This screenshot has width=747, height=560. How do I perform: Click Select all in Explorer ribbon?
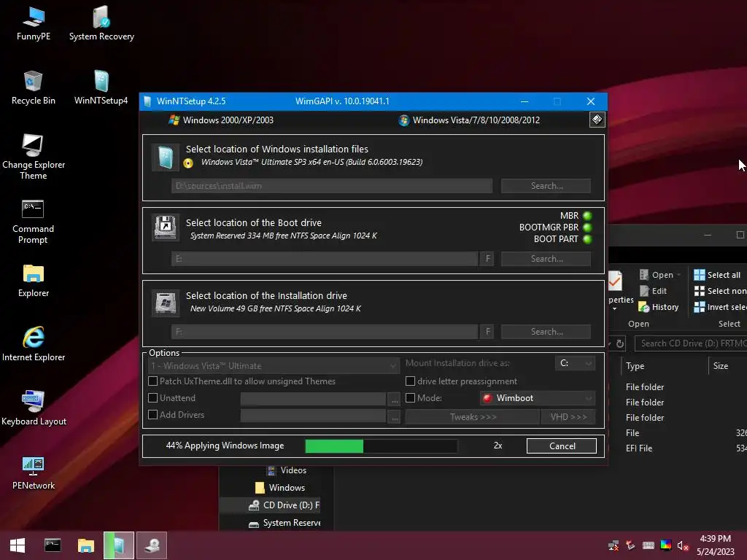click(717, 275)
